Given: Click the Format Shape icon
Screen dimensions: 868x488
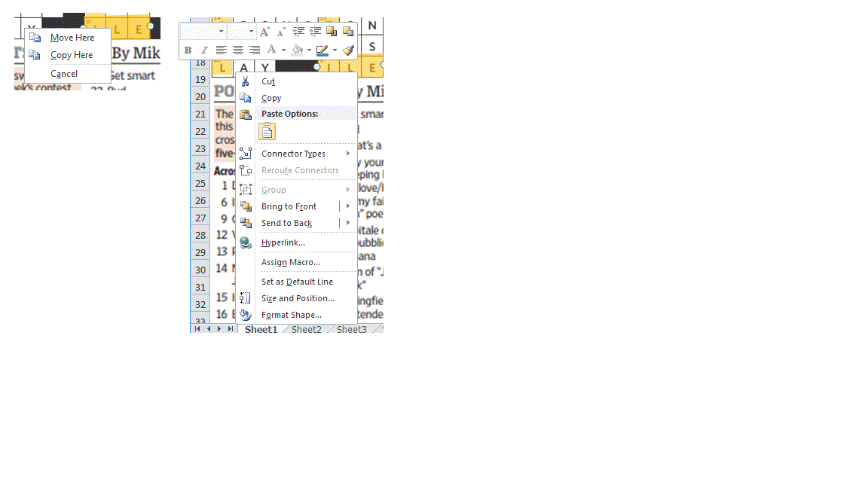Looking at the screenshot, I should [245, 315].
